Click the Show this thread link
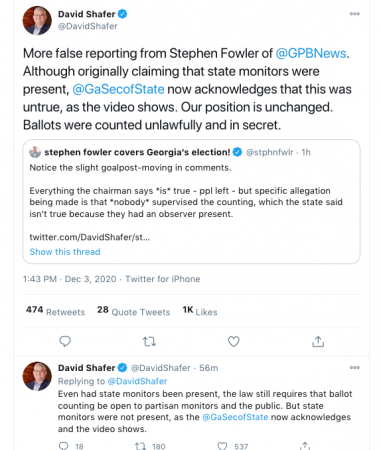 (65, 252)
